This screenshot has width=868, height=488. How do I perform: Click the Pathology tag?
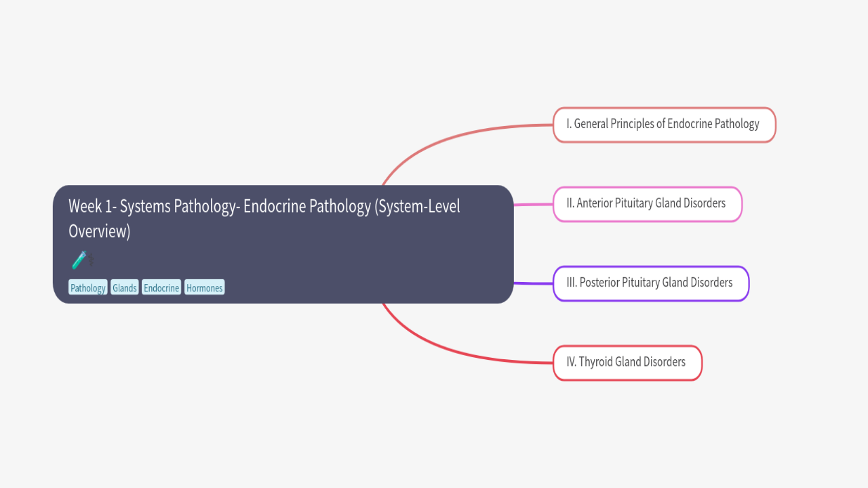coord(88,288)
